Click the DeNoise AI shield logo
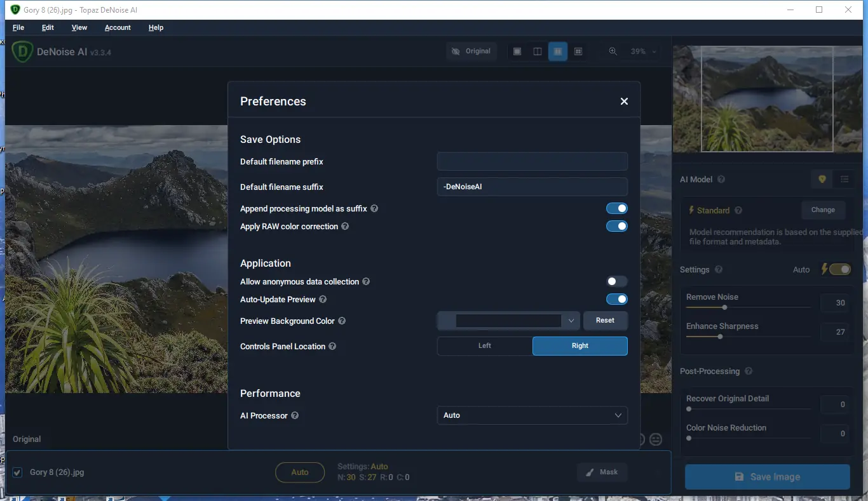 pyautogui.click(x=22, y=51)
